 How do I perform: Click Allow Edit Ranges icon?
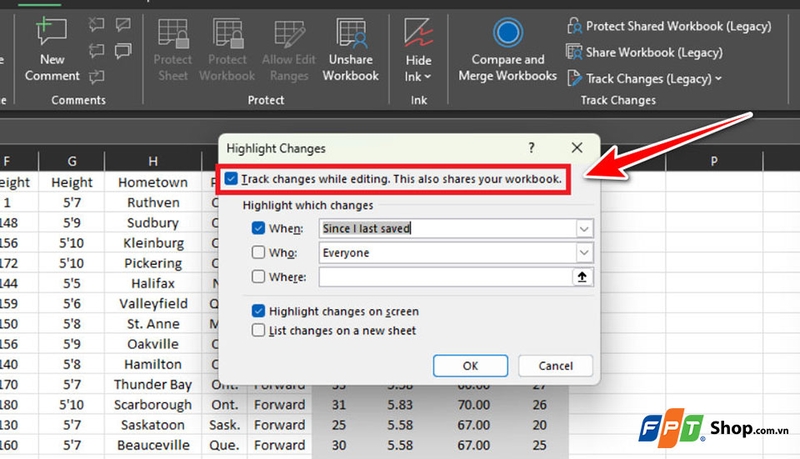tap(289, 34)
